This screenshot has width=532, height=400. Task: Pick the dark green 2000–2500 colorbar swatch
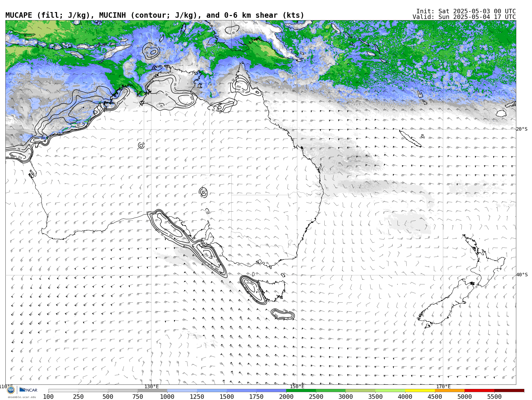coord(301,391)
